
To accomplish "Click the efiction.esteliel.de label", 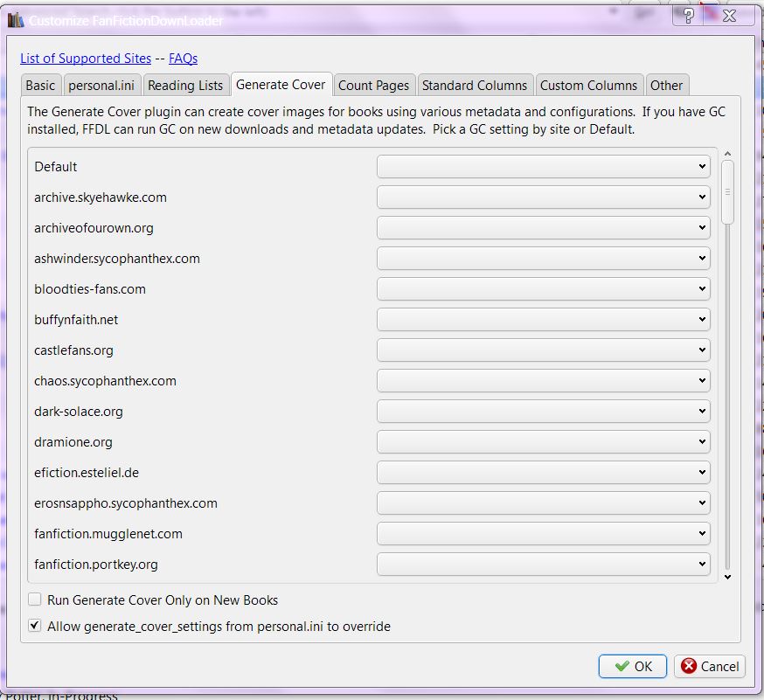I will click(x=87, y=473).
